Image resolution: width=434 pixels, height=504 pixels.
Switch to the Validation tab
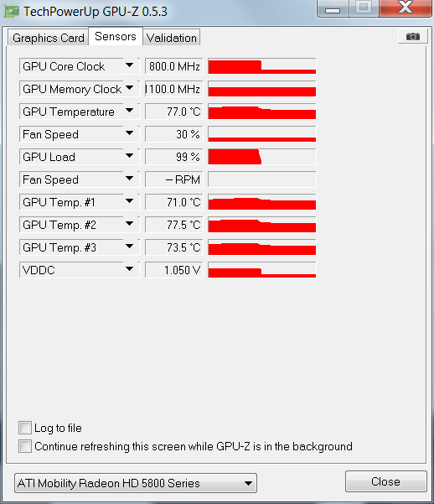pyautogui.click(x=172, y=38)
